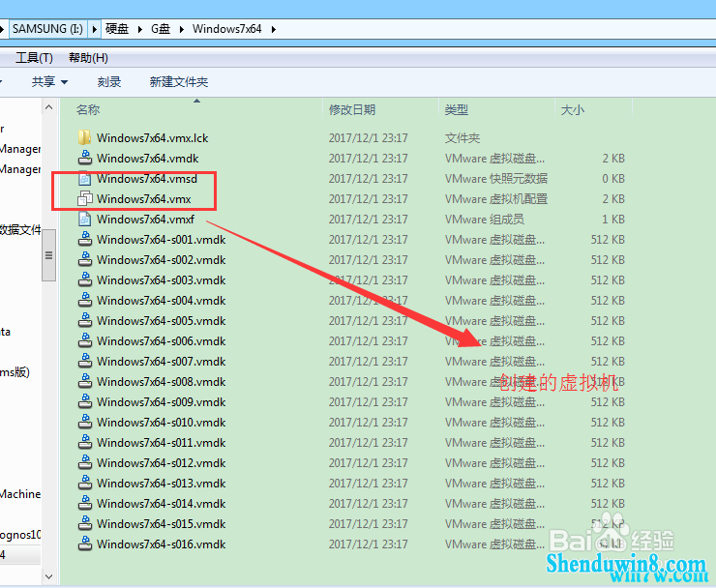This screenshot has height=588, width=716.
Task: Select the Windows7x64.vmsd snapshot file icon
Action: [84, 179]
